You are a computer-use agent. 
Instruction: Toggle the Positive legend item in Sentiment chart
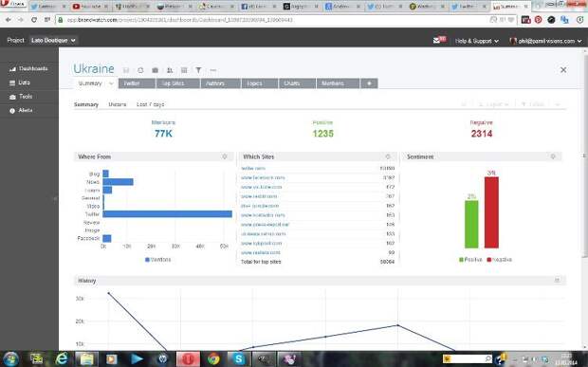pos(470,260)
